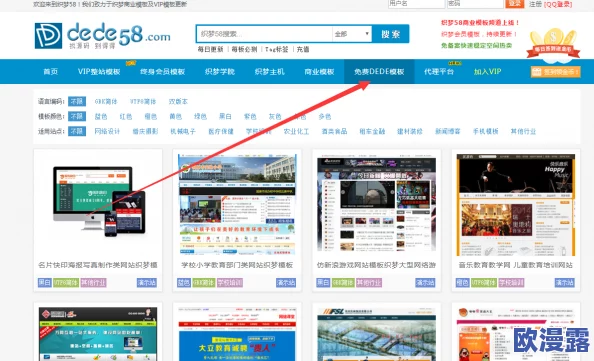Open the 织梦主机 menu item
The image size is (594, 361).
point(269,72)
